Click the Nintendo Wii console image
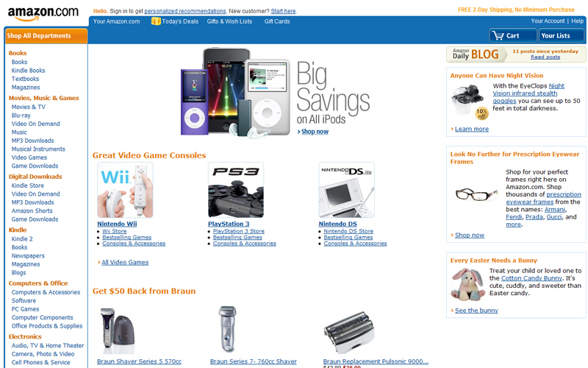 (x=125, y=190)
